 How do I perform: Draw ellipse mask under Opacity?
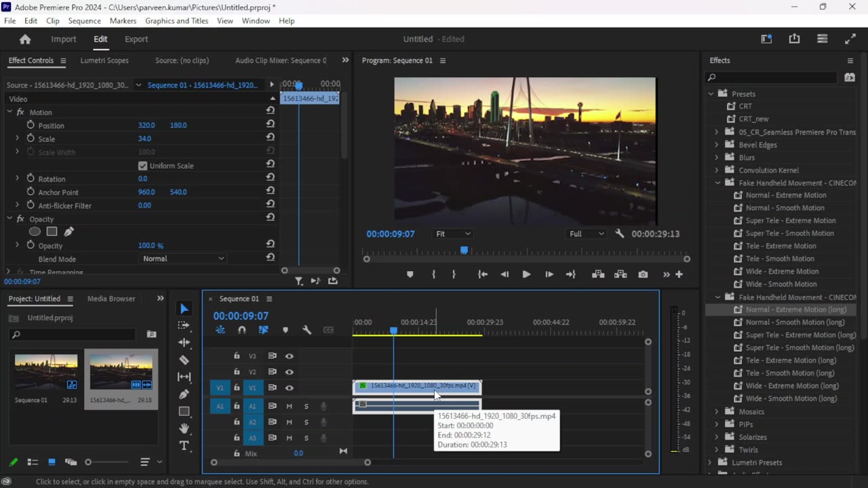pyautogui.click(x=35, y=232)
